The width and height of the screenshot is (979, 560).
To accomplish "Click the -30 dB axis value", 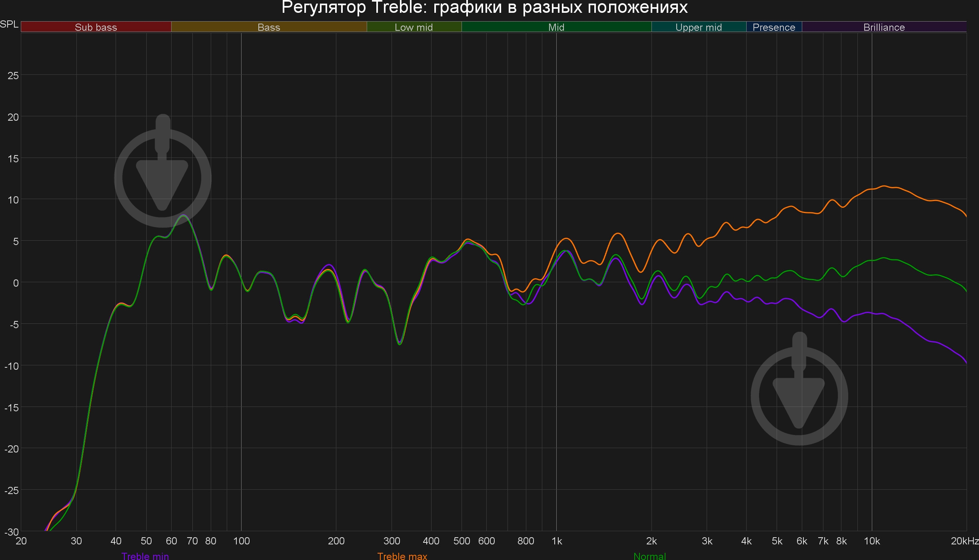I will pos(12,532).
